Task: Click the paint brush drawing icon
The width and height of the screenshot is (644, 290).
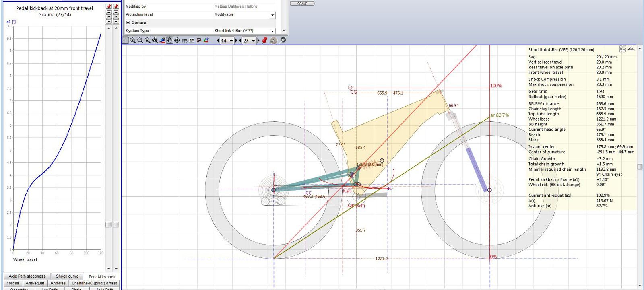Action: [162, 41]
